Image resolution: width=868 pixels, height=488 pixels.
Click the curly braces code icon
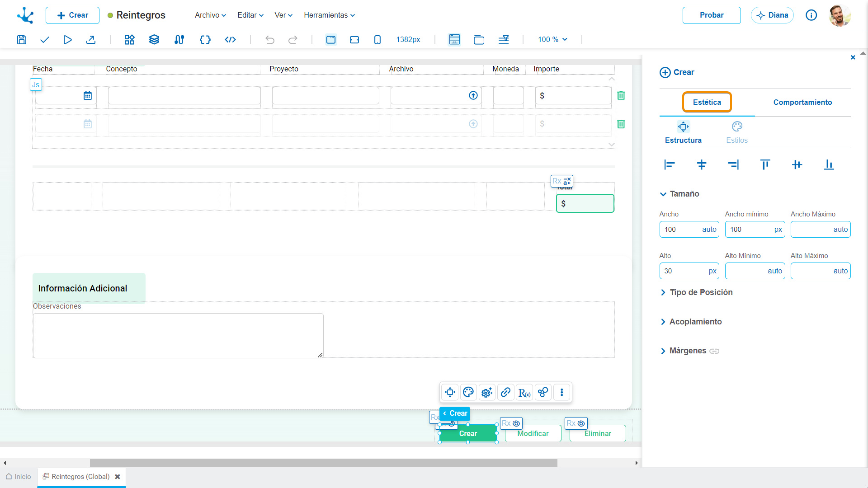click(x=205, y=40)
